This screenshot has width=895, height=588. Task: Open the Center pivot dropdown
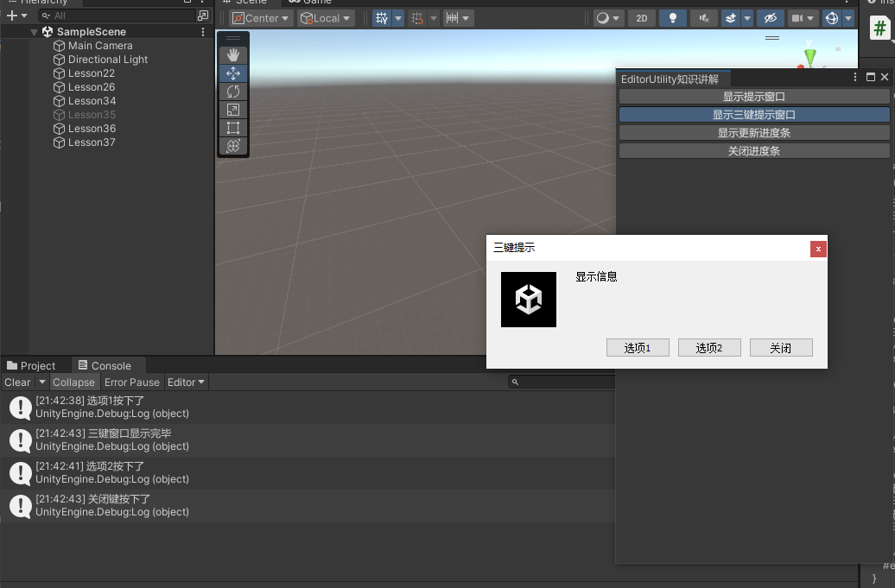click(x=261, y=18)
